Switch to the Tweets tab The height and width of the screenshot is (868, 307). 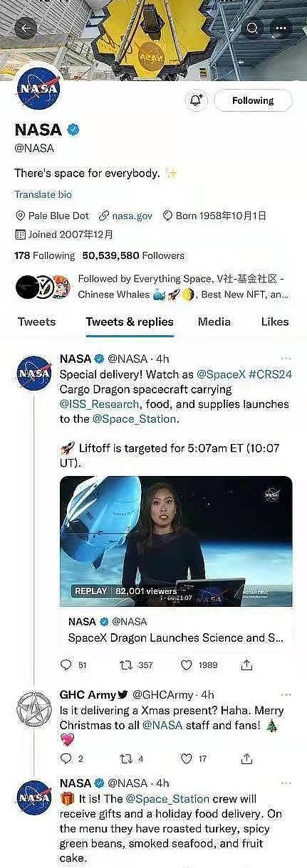click(36, 322)
